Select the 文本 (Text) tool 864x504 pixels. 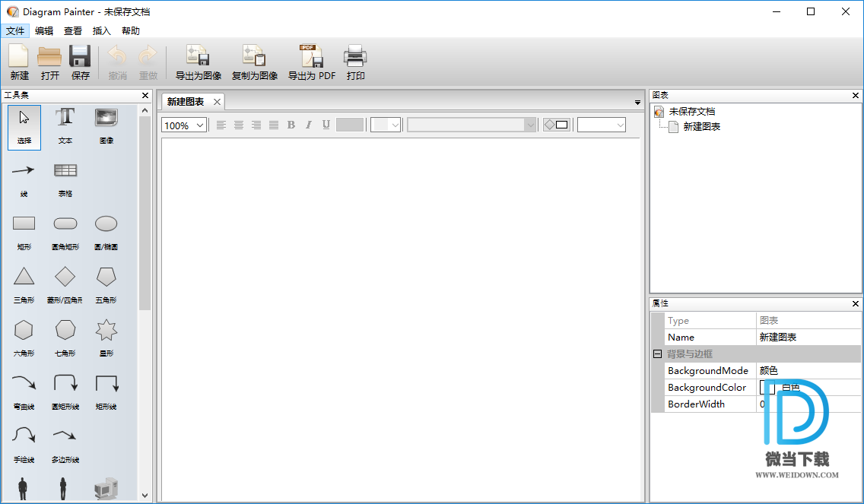tap(65, 125)
